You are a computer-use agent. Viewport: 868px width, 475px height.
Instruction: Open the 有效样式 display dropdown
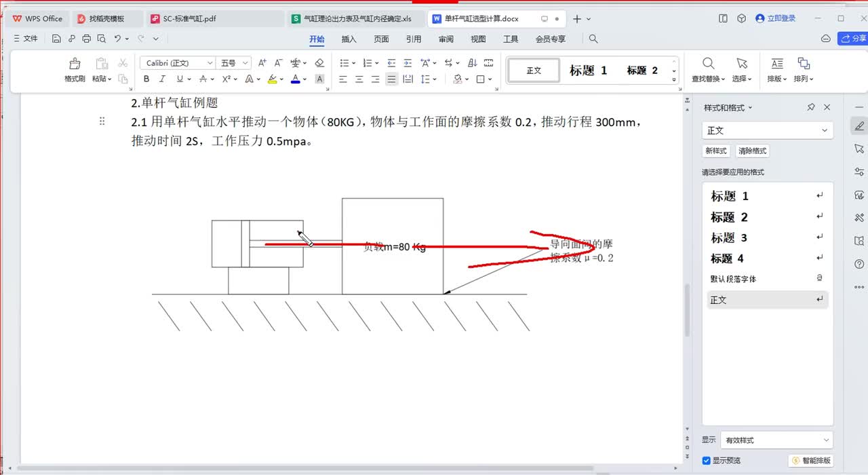point(826,440)
